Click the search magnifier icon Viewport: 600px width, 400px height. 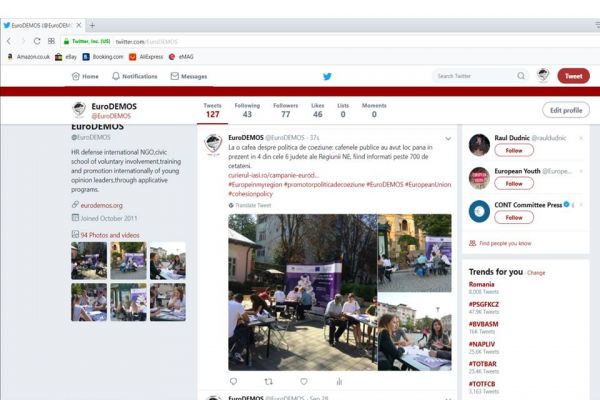point(521,76)
